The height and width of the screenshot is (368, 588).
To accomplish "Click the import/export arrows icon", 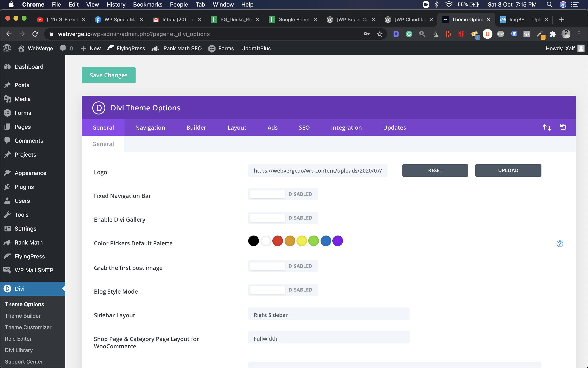I will (547, 128).
